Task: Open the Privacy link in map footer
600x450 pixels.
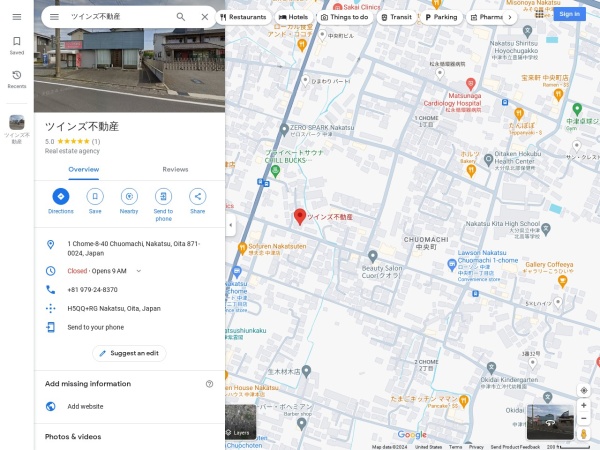Action: click(476, 447)
